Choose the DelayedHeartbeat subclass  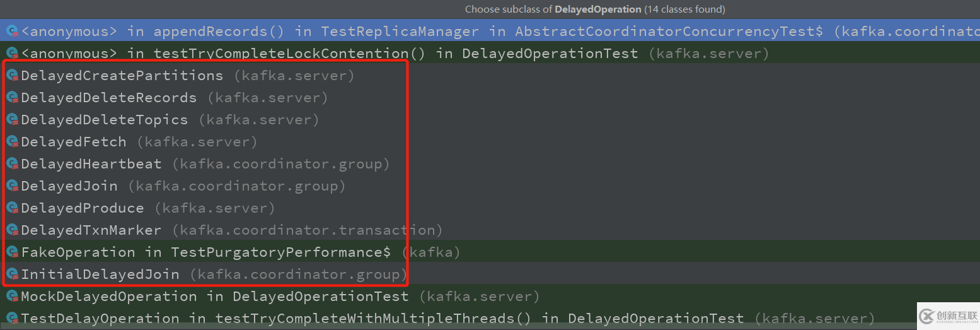click(490, 163)
